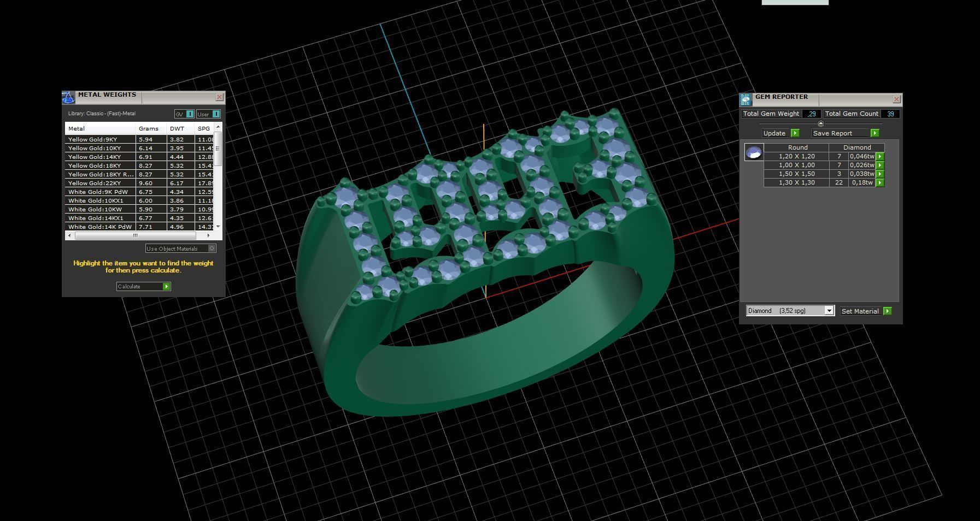The height and width of the screenshot is (521, 980).
Task: Click the green arrow beside Save Report
Action: coord(875,133)
